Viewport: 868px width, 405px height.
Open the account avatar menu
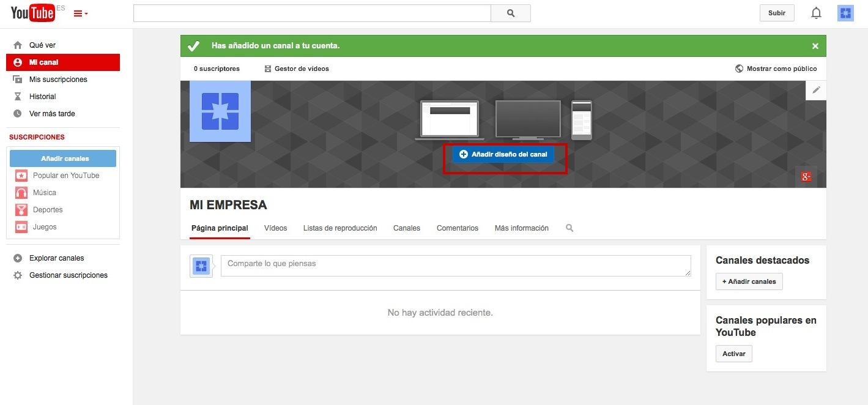pyautogui.click(x=845, y=13)
